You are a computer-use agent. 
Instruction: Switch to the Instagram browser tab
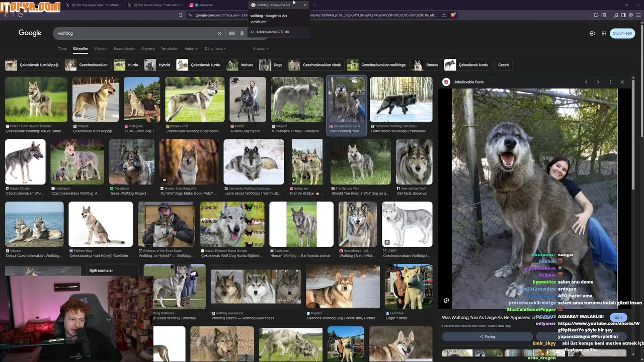pyautogui.click(x=217, y=5)
